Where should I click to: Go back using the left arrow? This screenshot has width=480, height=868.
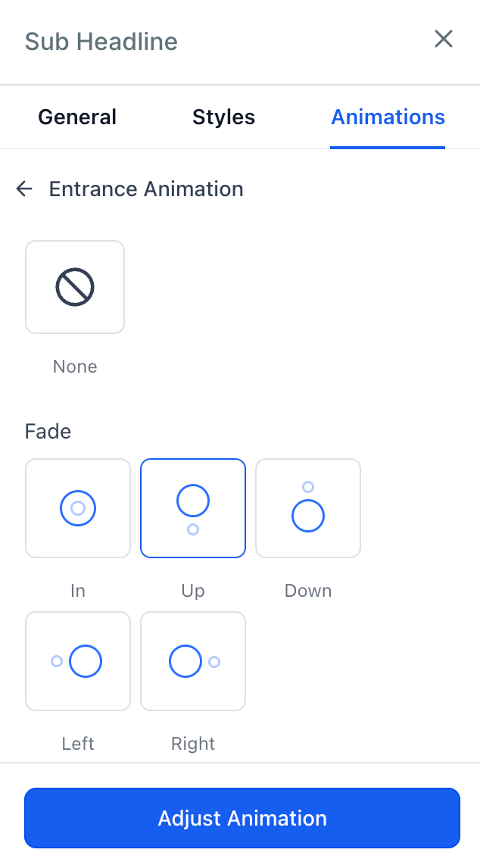24,189
